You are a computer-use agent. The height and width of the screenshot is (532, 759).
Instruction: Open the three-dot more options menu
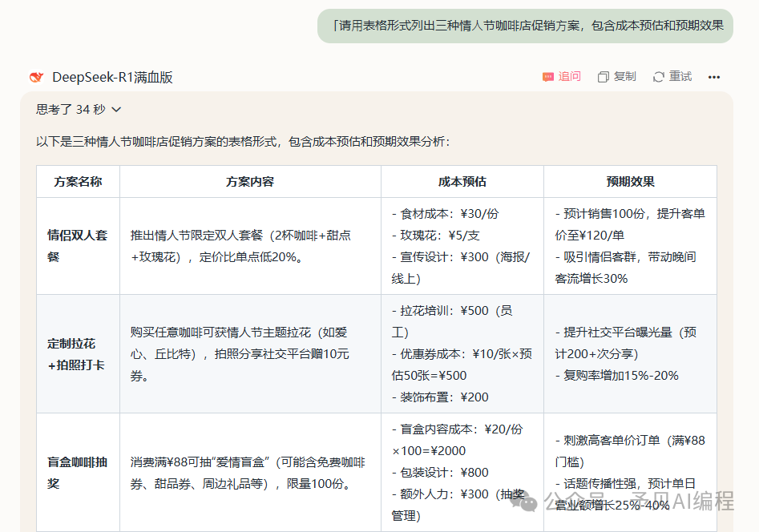click(714, 77)
